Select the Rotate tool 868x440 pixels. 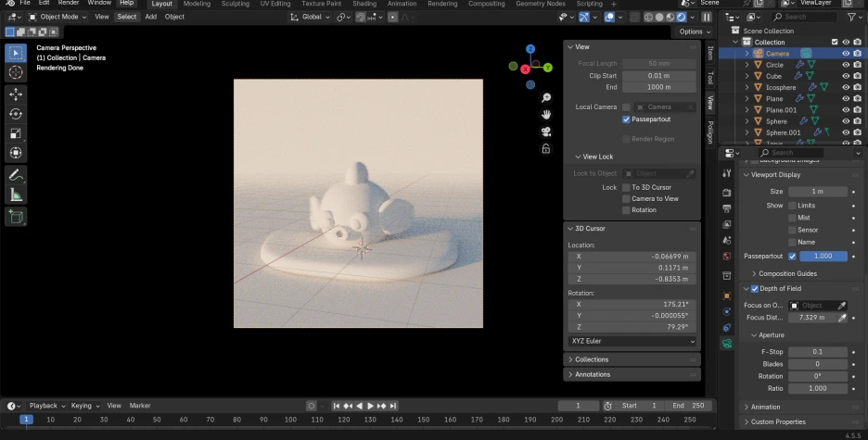[16, 114]
